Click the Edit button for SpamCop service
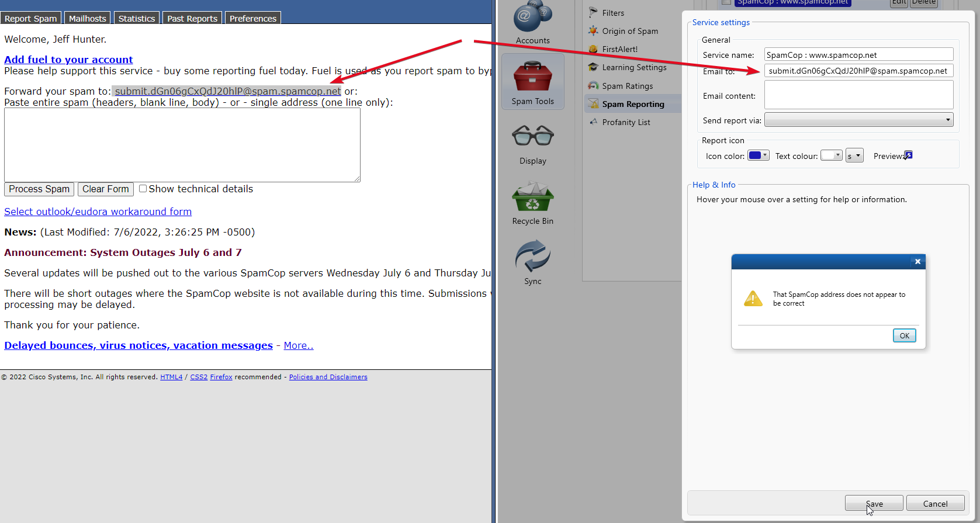Screen dimensions: 980x523 [899, 2]
